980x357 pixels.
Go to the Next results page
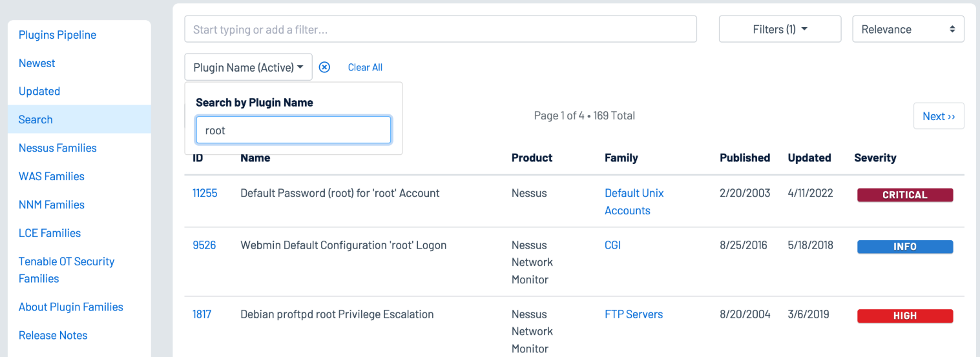(x=938, y=116)
